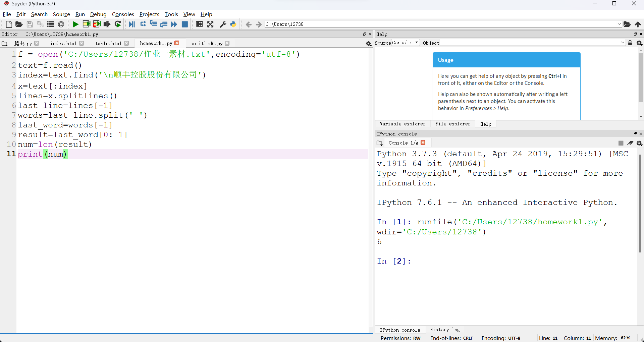The width and height of the screenshot is (644, 342).
Task: Click the working directory path field
Action: [x=440, y=24]
